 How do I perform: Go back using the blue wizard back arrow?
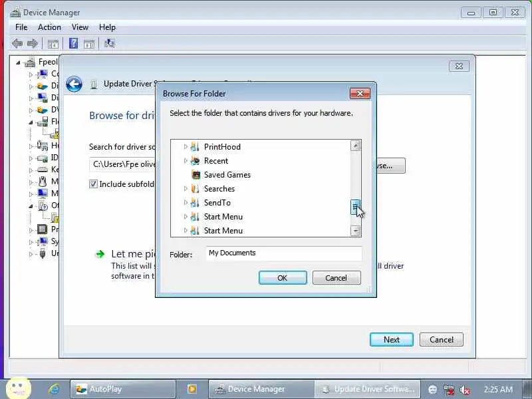(74, 84)
